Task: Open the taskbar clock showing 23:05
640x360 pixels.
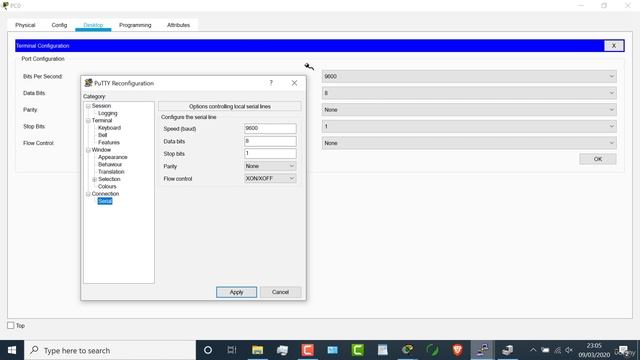Action: pos(594,350)
